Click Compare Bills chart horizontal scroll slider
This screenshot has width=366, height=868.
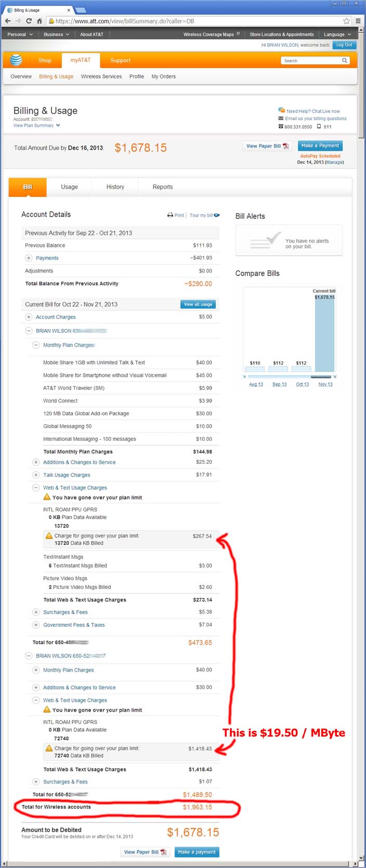(x=321, y=376)
